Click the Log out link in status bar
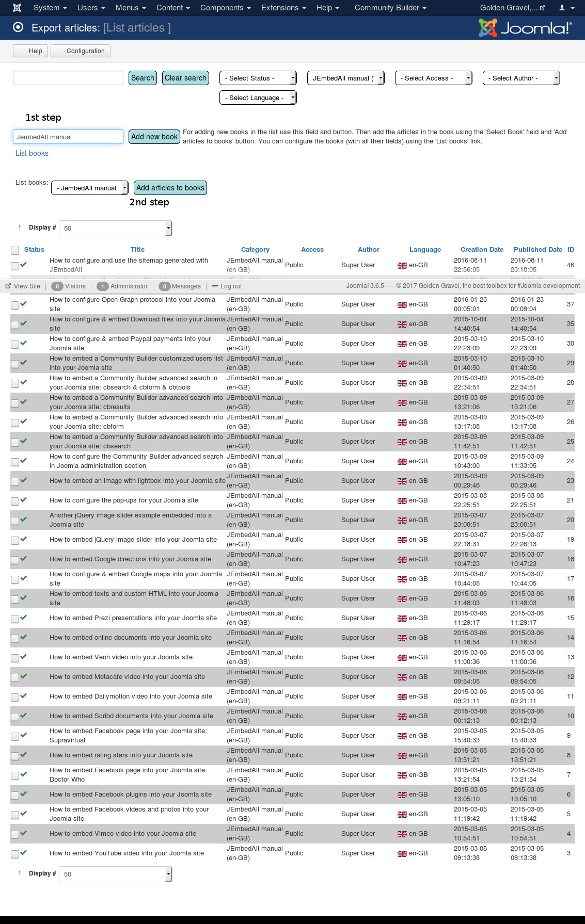The width and height of the screenshot is (585, 924). click(231, 286)
